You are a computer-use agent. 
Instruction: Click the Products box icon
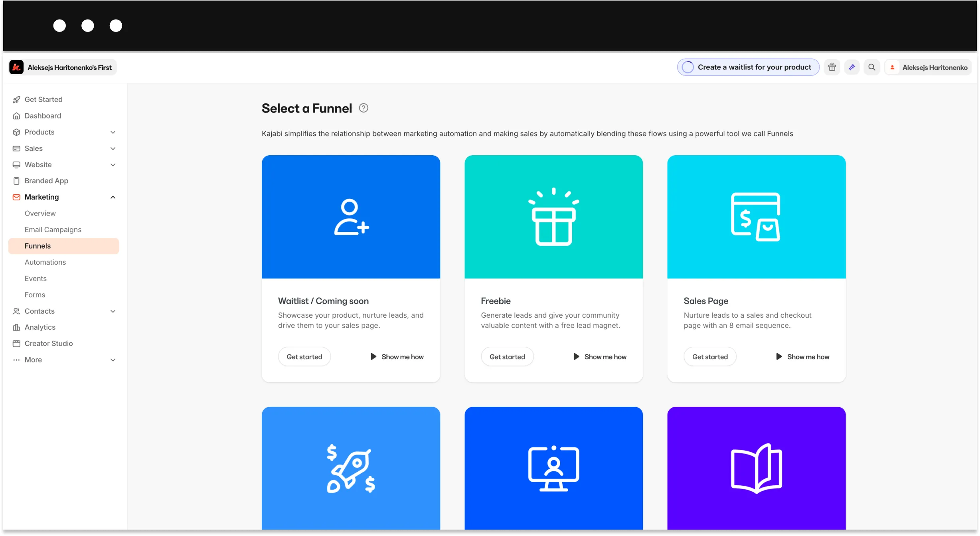coord(16,132)
